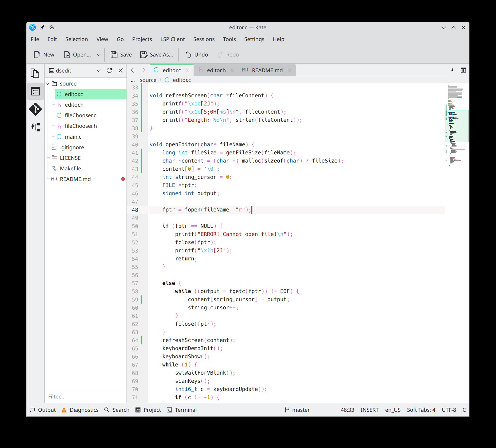Click the LSP symbol outline sidebar icon
This screenshot has height=448, width=496.
click(x=35, y=127)
